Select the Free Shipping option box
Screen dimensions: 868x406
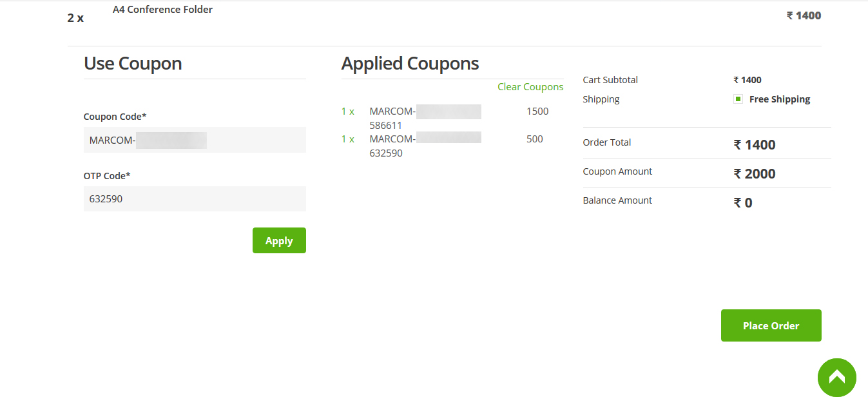pos(738,99)
